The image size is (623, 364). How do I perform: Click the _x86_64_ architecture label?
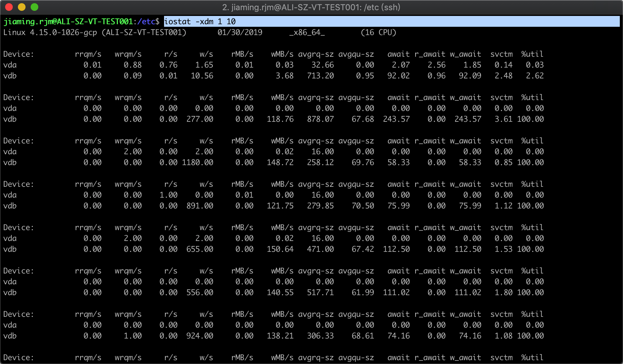pyautogui.click(x=307, y=32)
